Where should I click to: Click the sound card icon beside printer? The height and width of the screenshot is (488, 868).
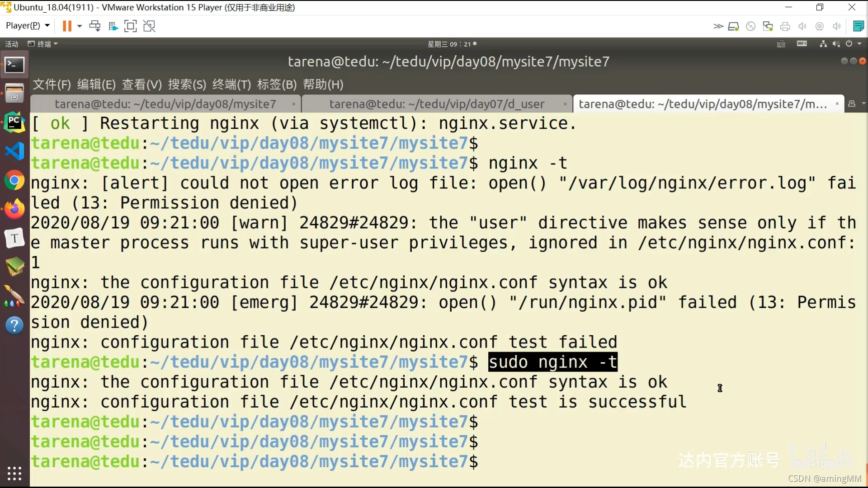coord(802,26)
